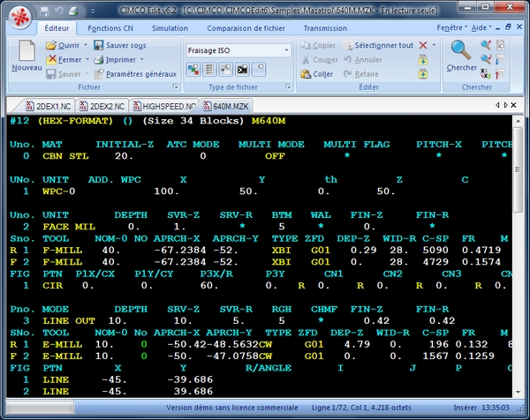Image resolution: width=530 pixels, height=420 pixels.
Task: Click the vertical scrollbar thumb
Action: [518, 169]
